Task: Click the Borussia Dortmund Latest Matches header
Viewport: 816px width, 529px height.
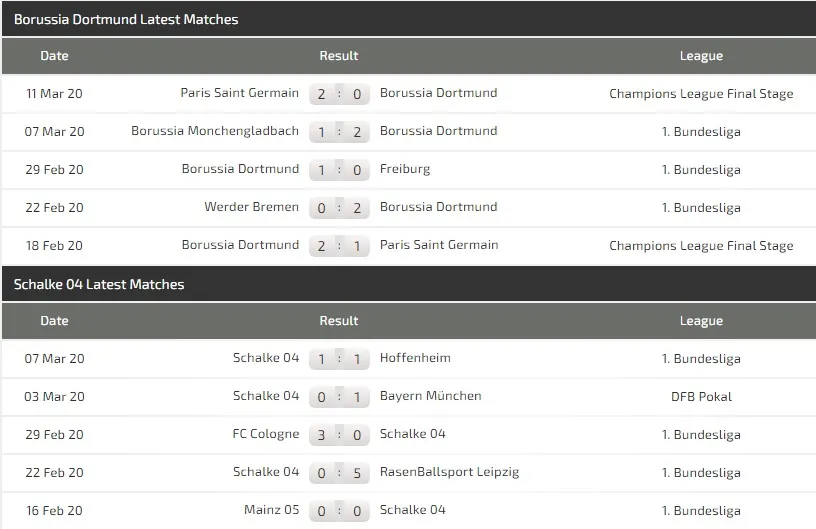Action: (126, 19)
